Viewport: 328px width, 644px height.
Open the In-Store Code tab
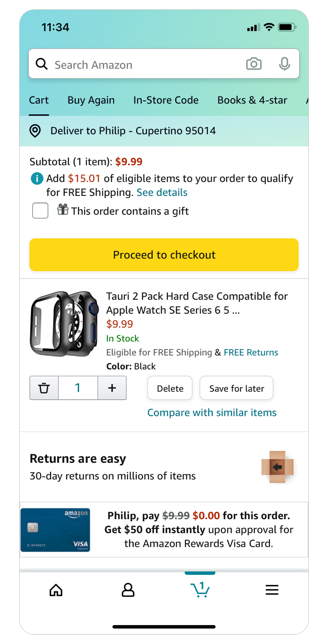coord(166,100)
